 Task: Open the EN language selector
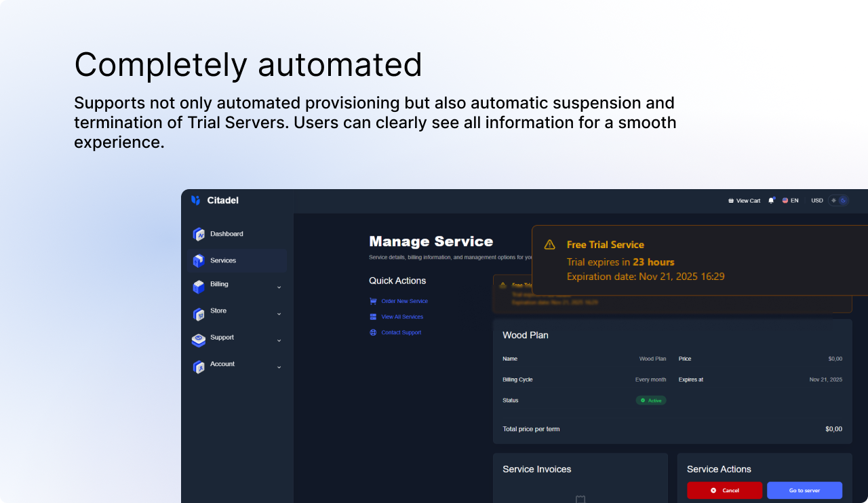tap(791, 201)
